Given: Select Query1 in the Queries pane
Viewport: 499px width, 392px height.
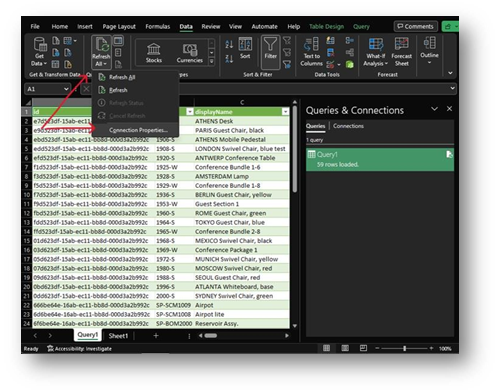Looking at the screenshot, I should click(x=380, y=159).
